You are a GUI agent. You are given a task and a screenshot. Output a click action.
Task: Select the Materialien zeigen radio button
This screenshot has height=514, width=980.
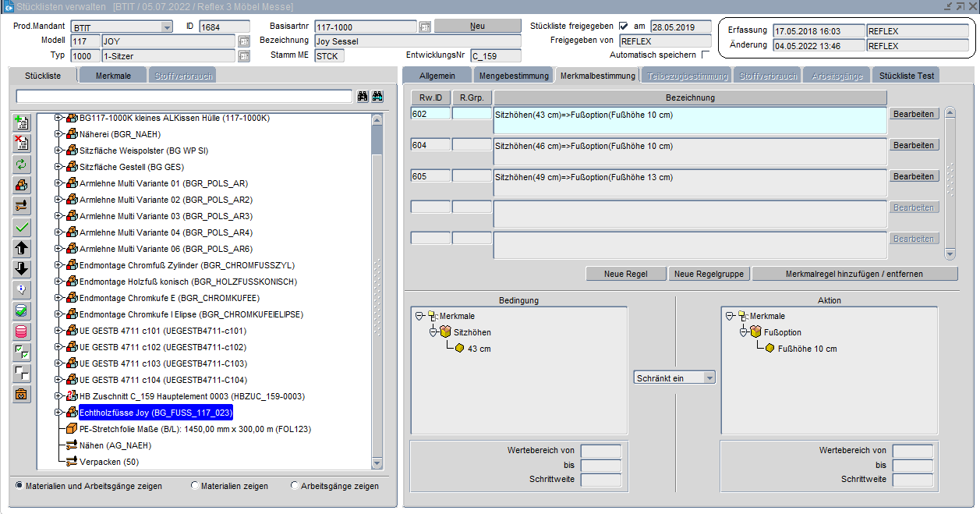tap(195, 486)
